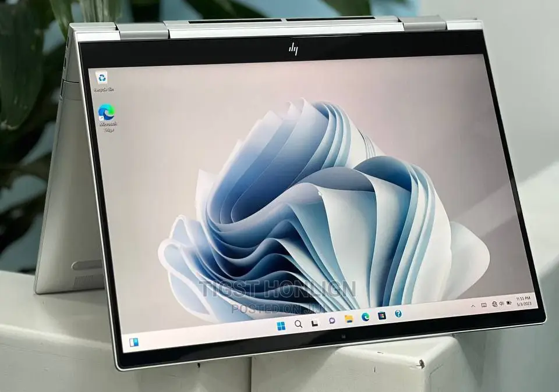The width and height of the screenshot is (559, 392).
Task: Click the battery status tray icon
Action: 509,302
